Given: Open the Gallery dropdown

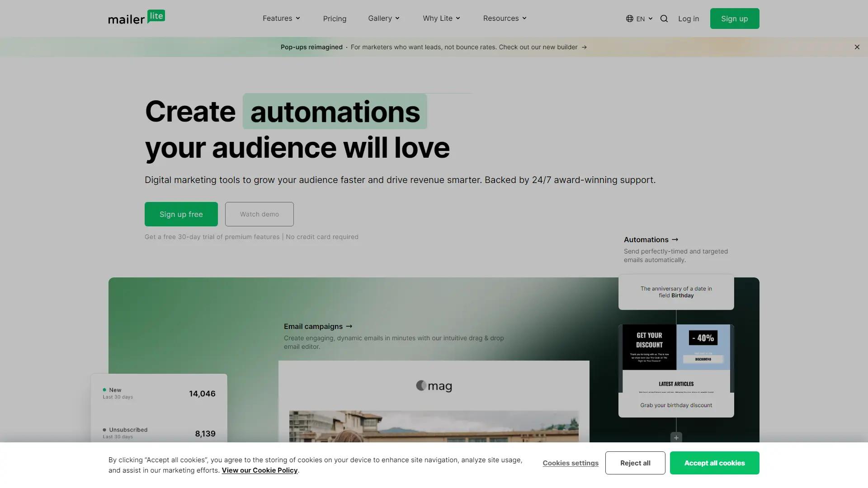Looking at the screenshot, I should (x=383, y=19).
